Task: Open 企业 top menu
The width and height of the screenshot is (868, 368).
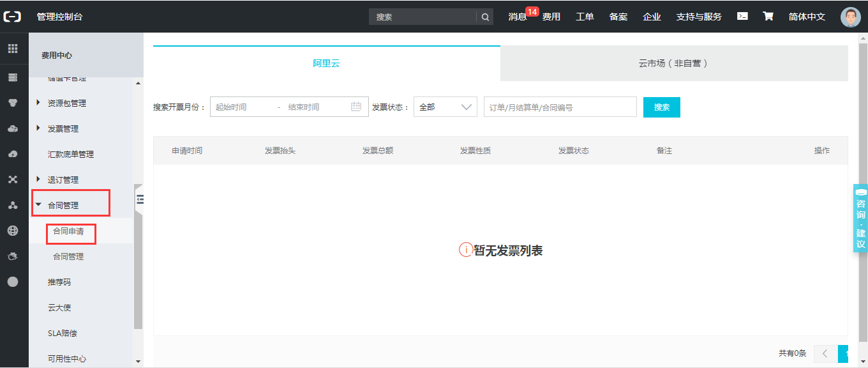Action: pyautogui.click(x=652, y=17)
